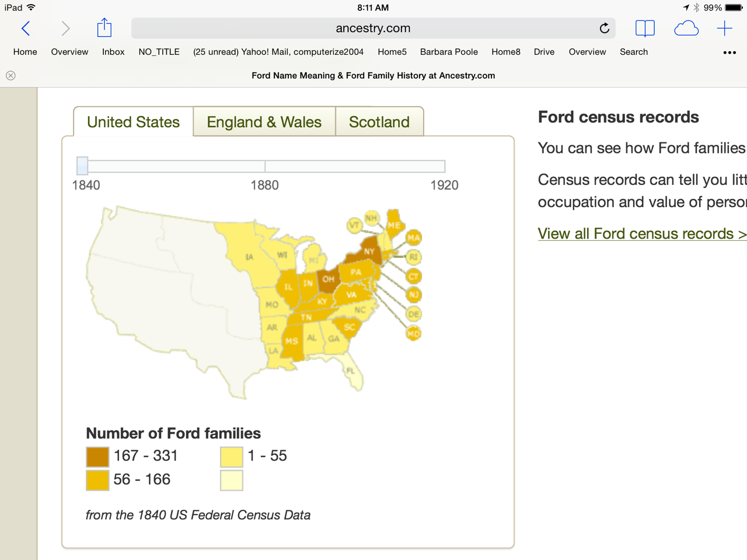Show more tabs with ellipsis icon
The width and height of the screenshot is (747, 560).
tap(729, 52)
